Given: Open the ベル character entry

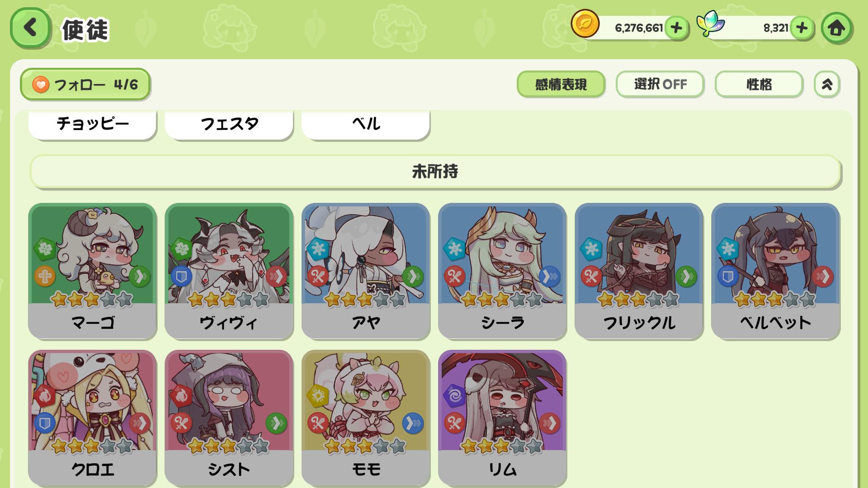Looking at the screenshot, I should click(366, 124).
